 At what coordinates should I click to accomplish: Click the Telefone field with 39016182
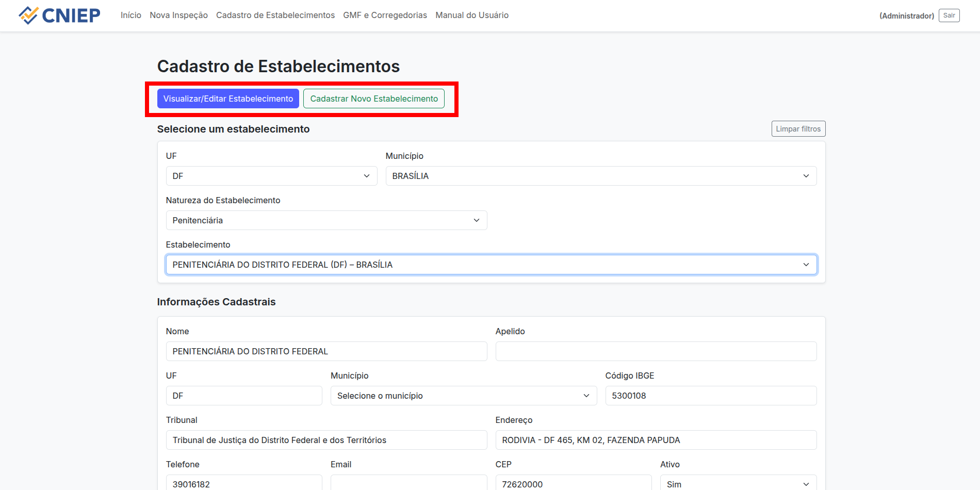[x=244, y=483]
